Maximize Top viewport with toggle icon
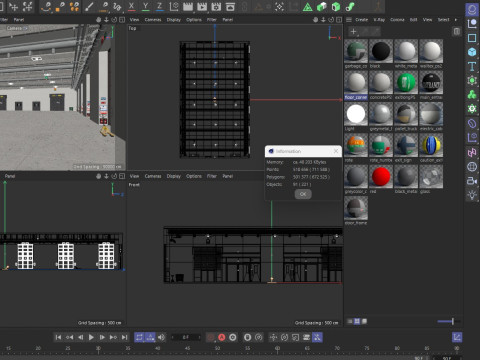The height and width of the screenshot is (360, 480). [x=339, y=20]
